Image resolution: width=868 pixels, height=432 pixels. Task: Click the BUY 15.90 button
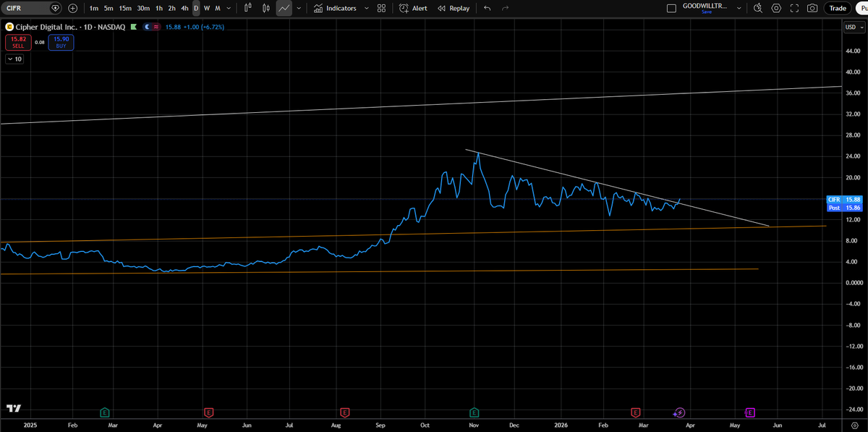coord(61,42)
